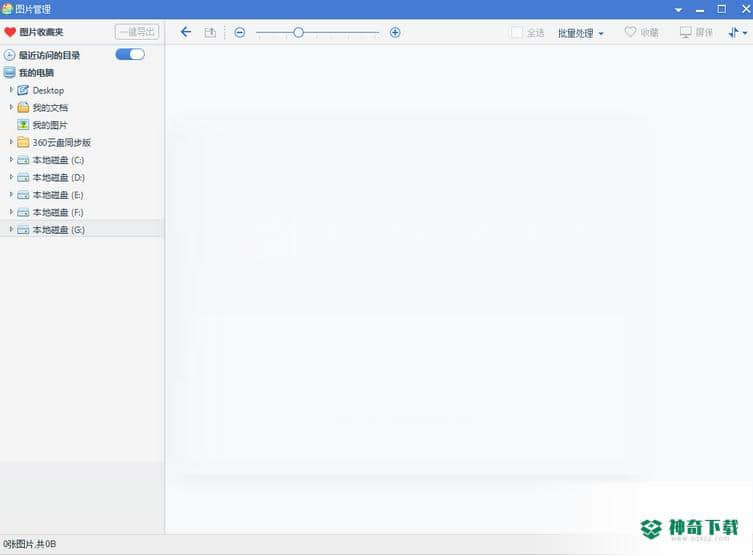753x556 pixels.
Task: Click the 图片管理 app icon in title bar
Action: click(x=7, y=9)
